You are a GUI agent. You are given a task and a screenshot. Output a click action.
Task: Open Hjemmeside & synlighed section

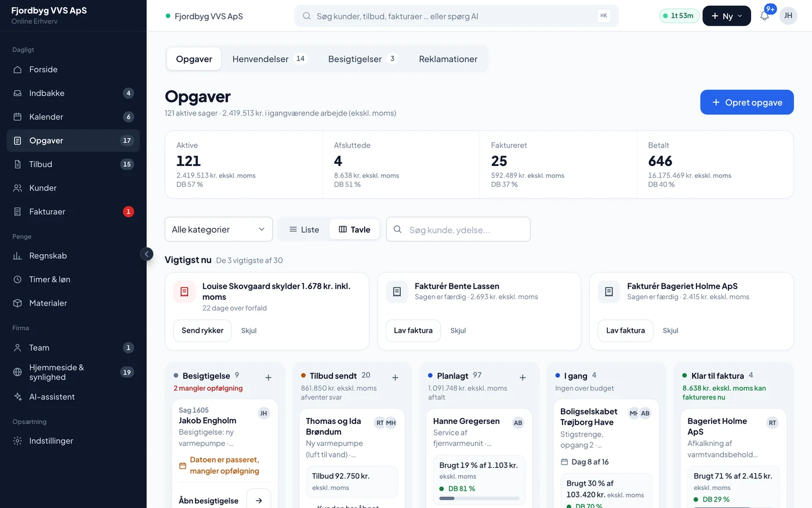click(x=73, y=372)
